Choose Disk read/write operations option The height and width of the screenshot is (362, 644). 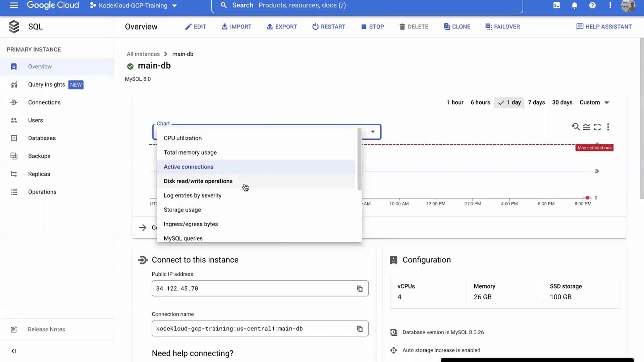click(256, 181)
